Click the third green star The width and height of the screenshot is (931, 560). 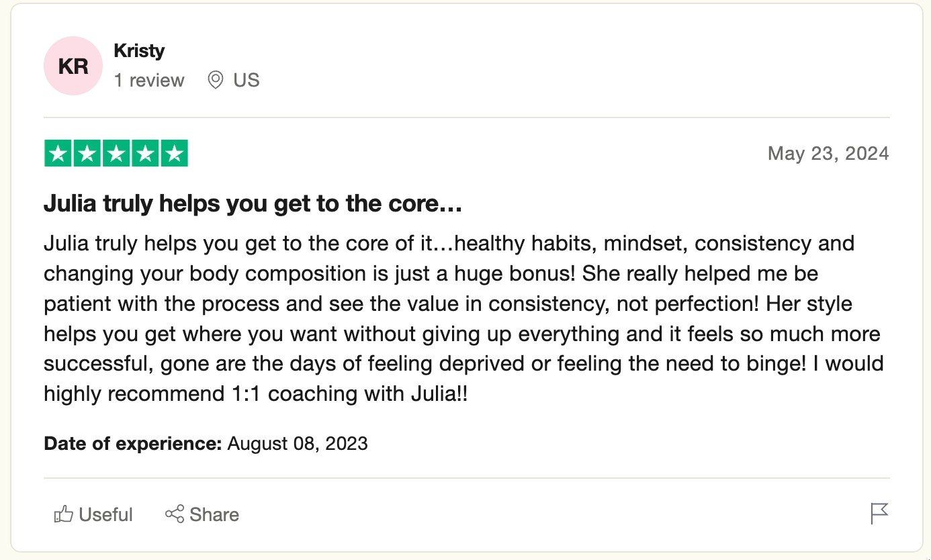click(116, 153)
